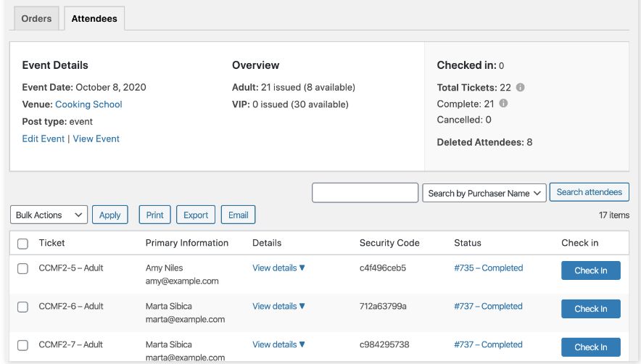Screen dimensions: 641x364
Task: Click the Export button
Action: 196,215
